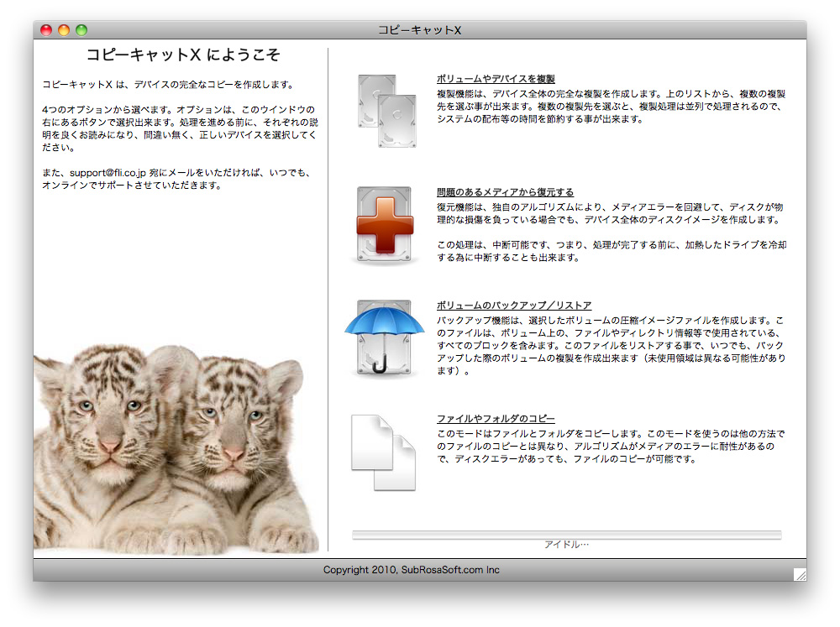This screenshot has width=840, height=627.
Task: Click the 複製機能は description paragraph
Action: tap(611, 106)
